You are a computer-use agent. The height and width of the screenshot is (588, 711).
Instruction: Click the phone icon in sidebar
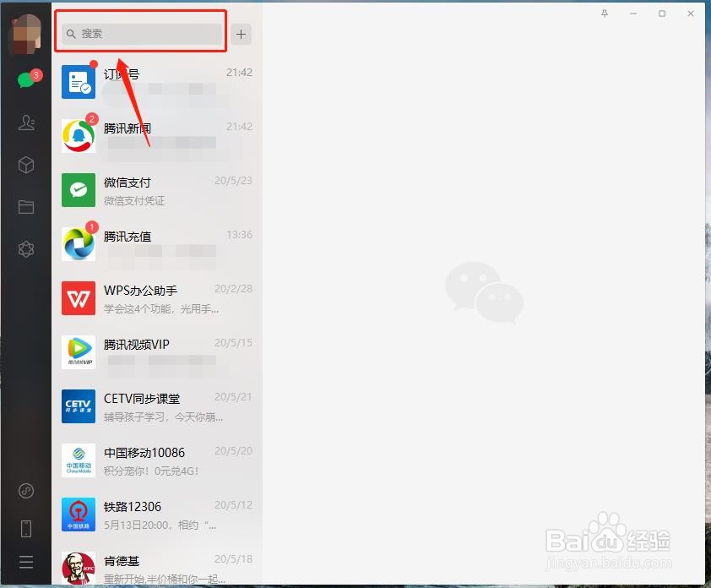click(26, 529)
